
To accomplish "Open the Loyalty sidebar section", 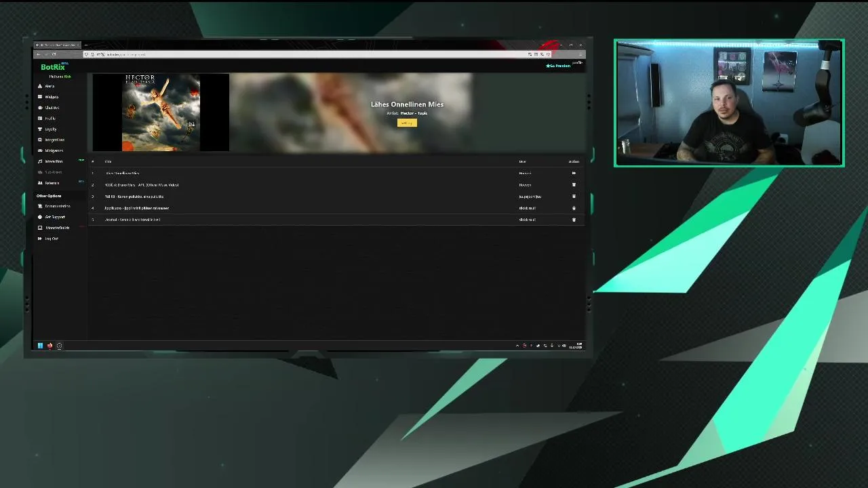I will click(49, 129).
